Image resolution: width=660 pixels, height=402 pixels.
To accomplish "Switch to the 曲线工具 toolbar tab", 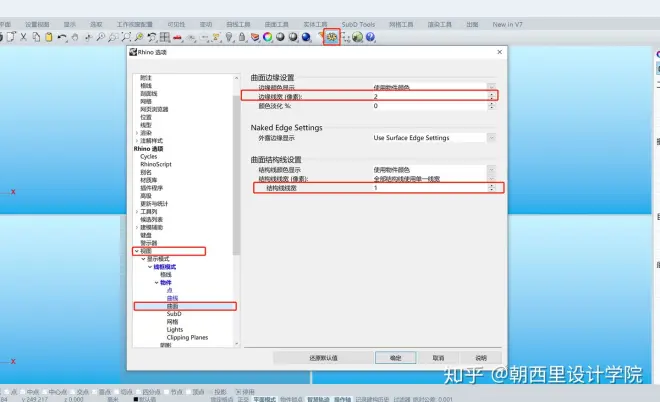I will point(238,24).
